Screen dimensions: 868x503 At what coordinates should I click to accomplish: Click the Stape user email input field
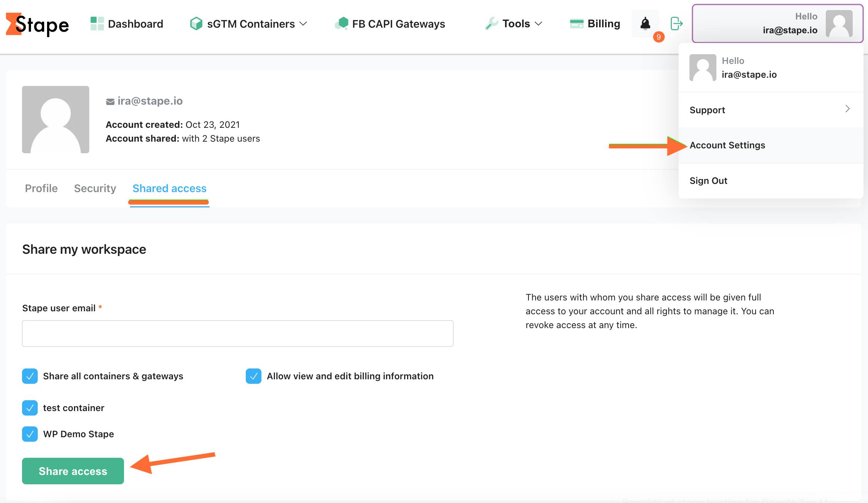[238, 333]
